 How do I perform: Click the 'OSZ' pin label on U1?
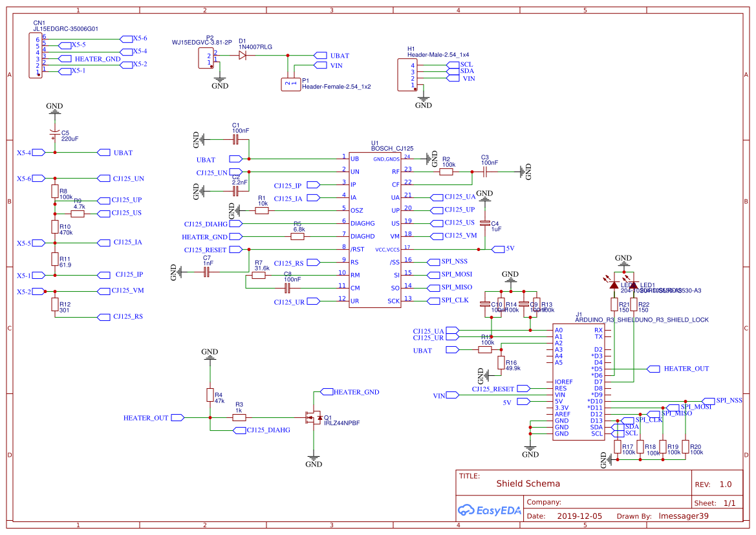357,210
